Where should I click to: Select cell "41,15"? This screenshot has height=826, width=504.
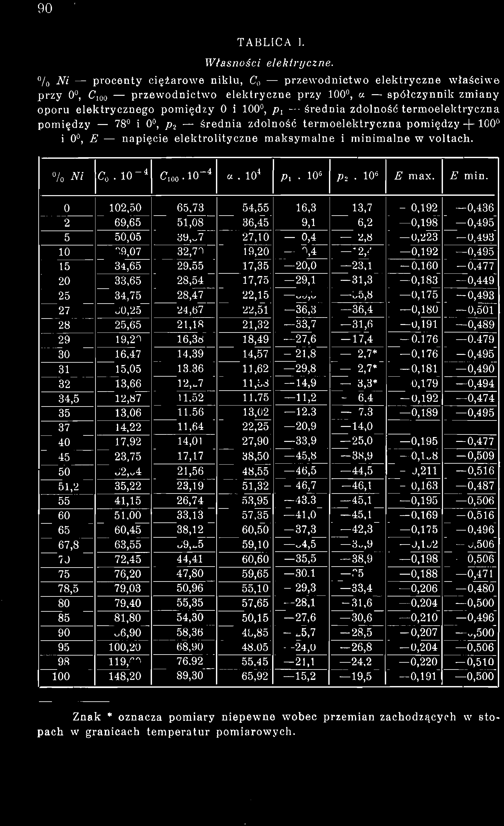click(x=128, y=500)
